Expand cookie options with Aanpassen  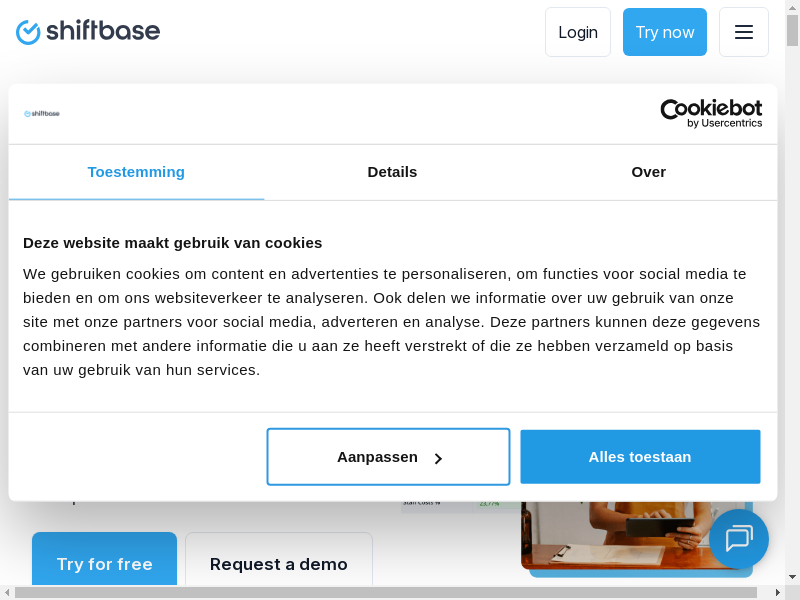388,457
